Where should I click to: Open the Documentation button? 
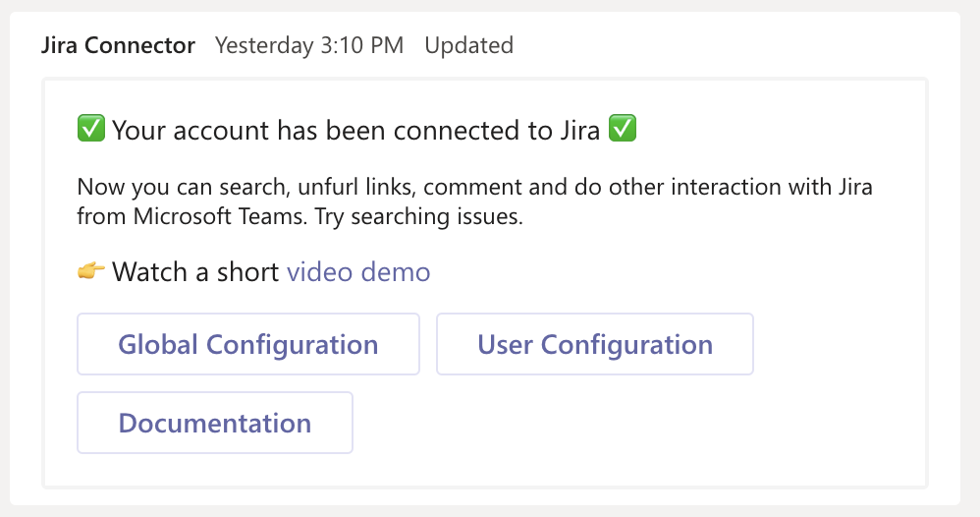[x=215, y=424]
